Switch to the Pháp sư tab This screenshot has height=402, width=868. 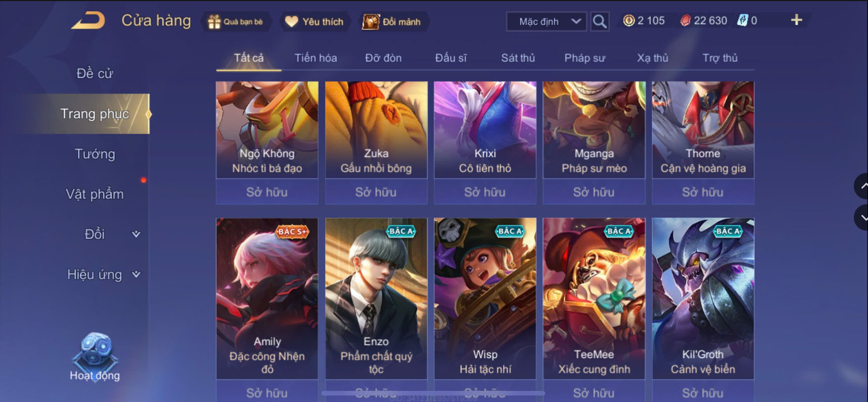tap(584, 58)
